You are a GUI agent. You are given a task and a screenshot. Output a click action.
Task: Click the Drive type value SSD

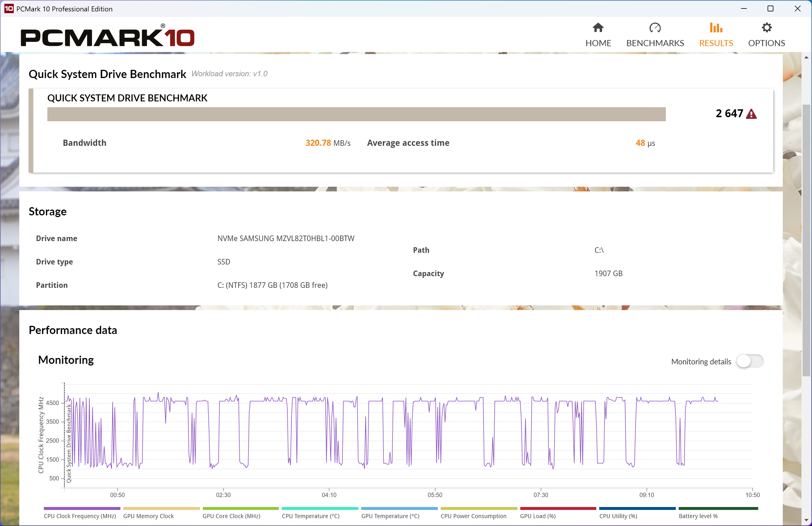click(x=224, y=262)
